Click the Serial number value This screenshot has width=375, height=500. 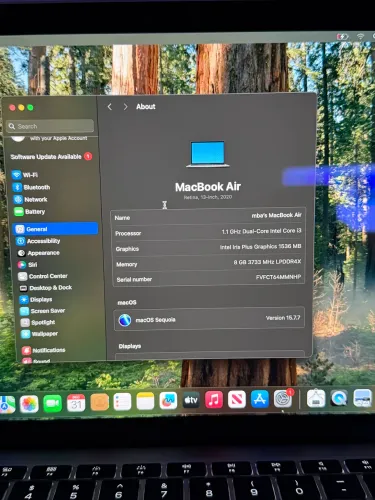(x=278, y=277)
